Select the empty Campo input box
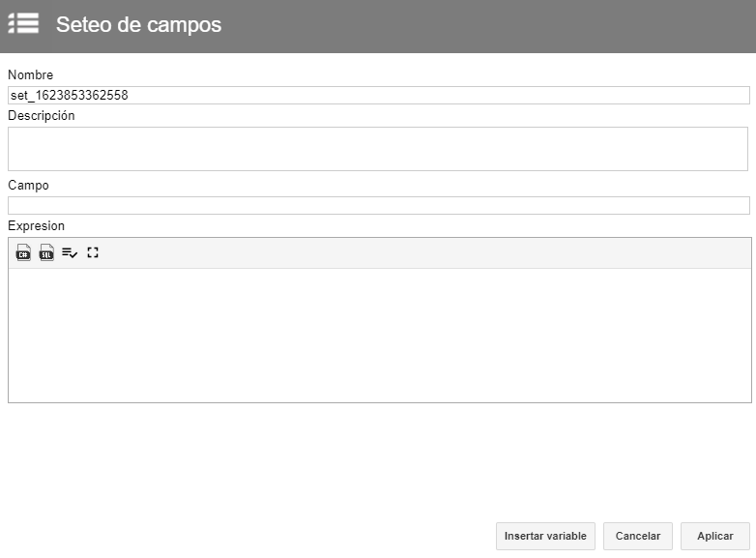 (x=378, y=205)
